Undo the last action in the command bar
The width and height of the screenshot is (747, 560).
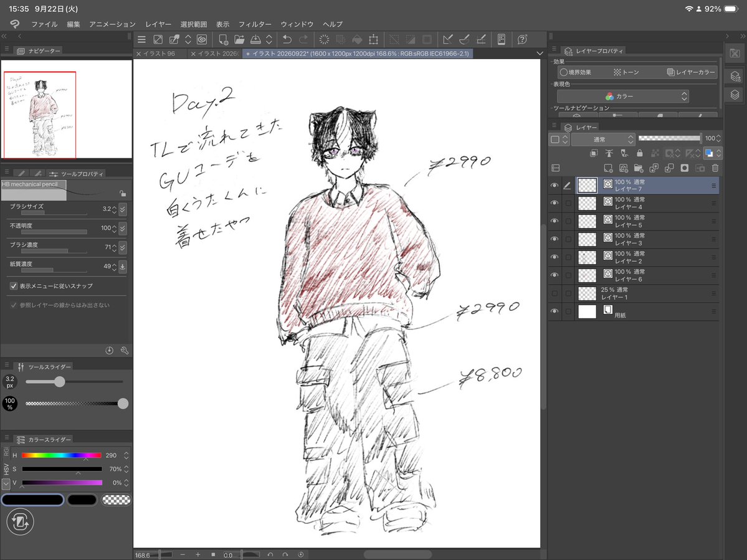coord(287,39)
